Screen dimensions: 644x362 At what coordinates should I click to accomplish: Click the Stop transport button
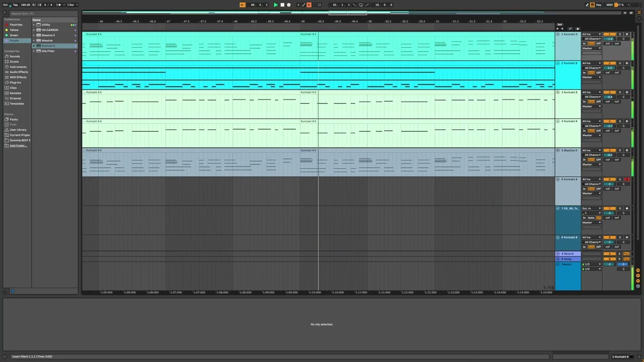pyautogui.click(x=282, y=5)
